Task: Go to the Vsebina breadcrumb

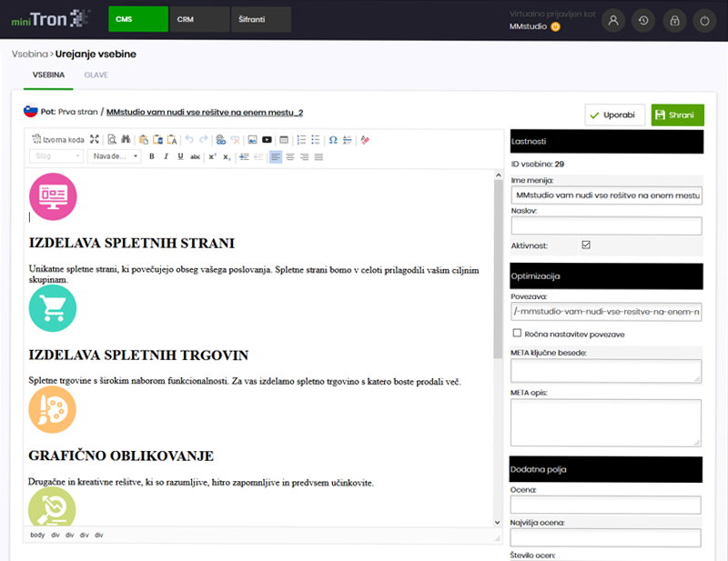Action: [30, 54]
